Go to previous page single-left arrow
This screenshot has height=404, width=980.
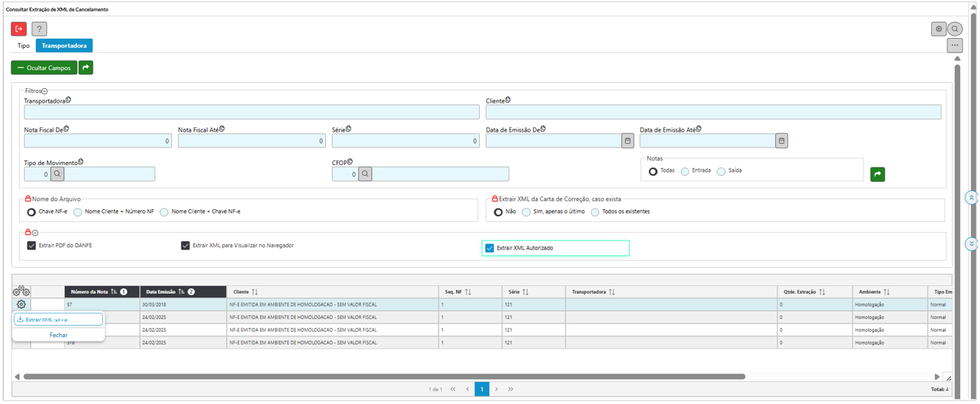coord(468,389)
